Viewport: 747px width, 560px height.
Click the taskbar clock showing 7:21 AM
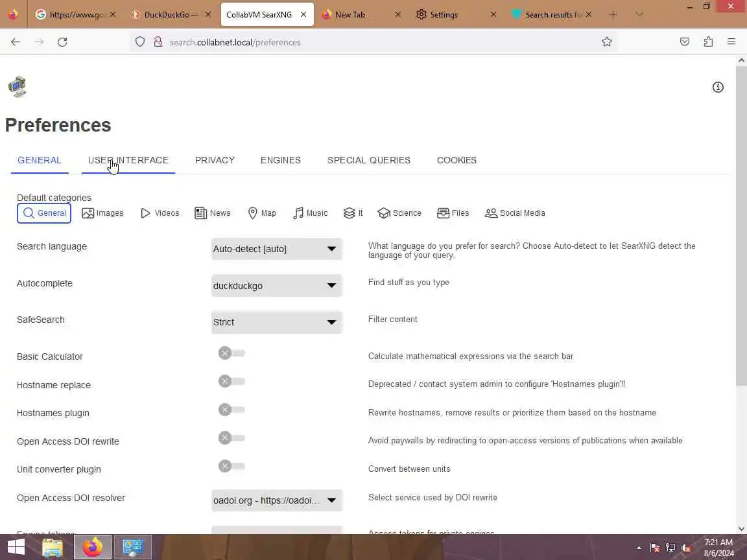pos(719,548)
